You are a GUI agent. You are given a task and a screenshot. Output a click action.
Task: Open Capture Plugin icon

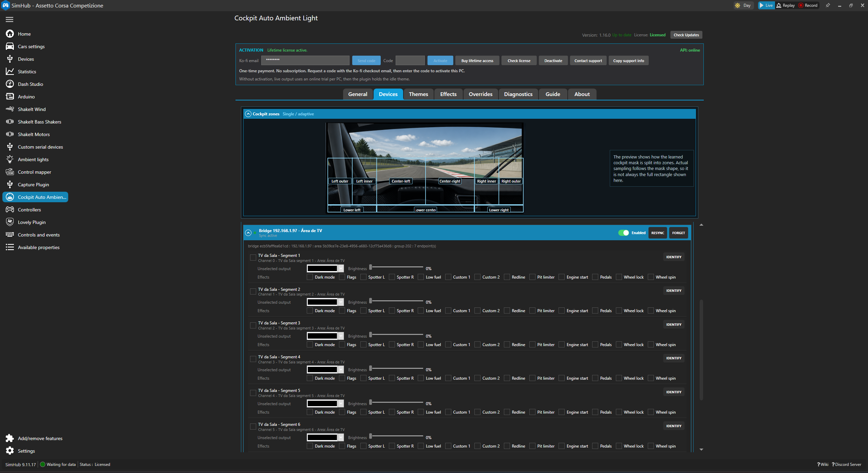pos(10,184)
